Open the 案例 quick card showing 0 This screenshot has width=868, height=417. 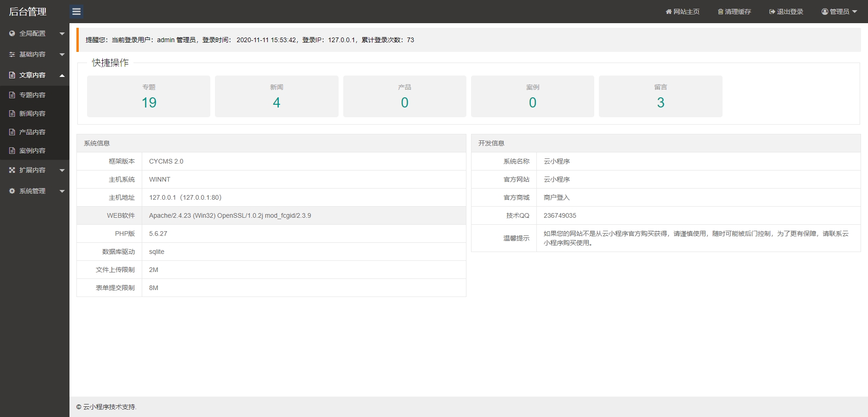533,96
